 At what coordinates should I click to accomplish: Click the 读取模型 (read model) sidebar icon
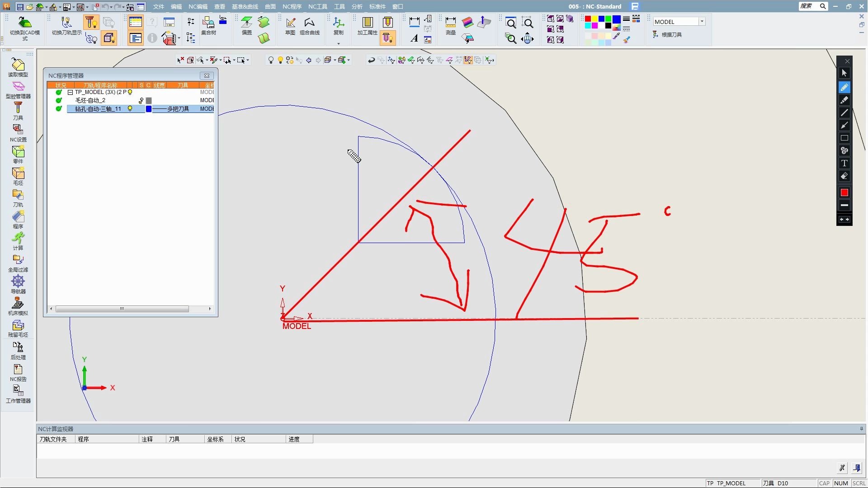point(18,66)
